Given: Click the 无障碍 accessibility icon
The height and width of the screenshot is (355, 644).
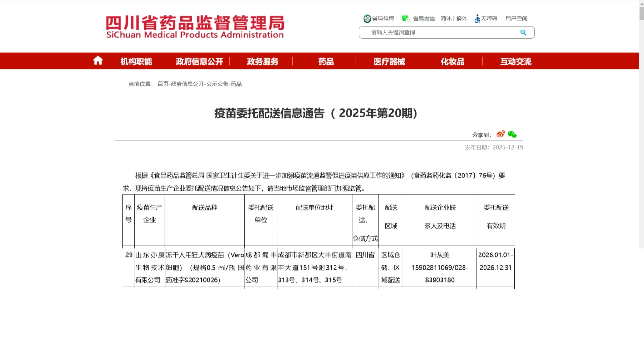Looking at the screenshot, I should 477,19.
